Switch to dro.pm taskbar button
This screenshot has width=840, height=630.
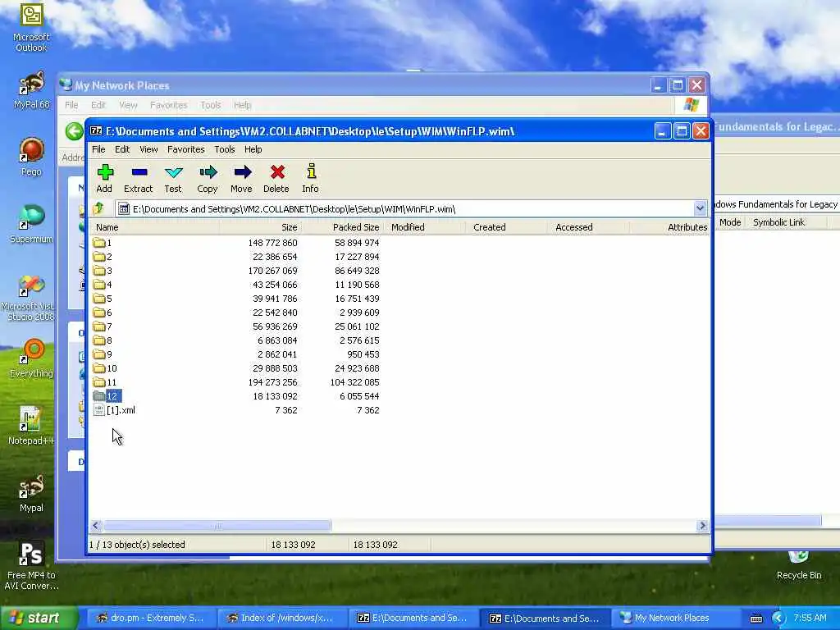pos(150,618)
